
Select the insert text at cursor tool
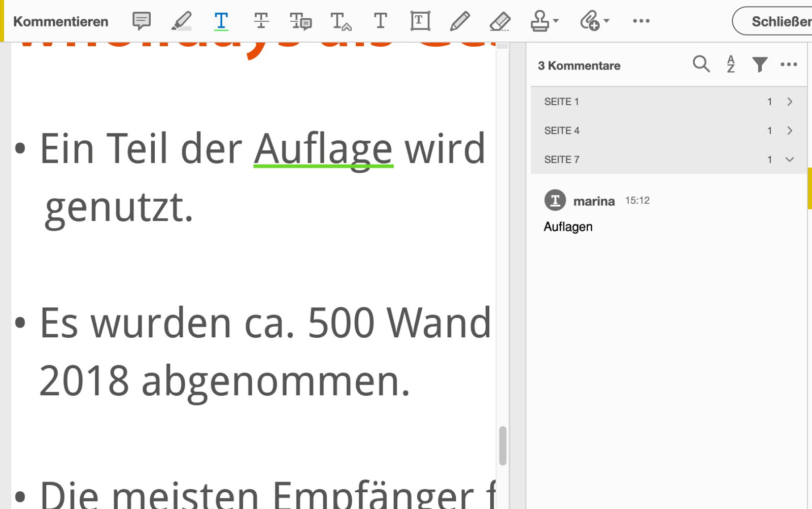click(340, 21)
